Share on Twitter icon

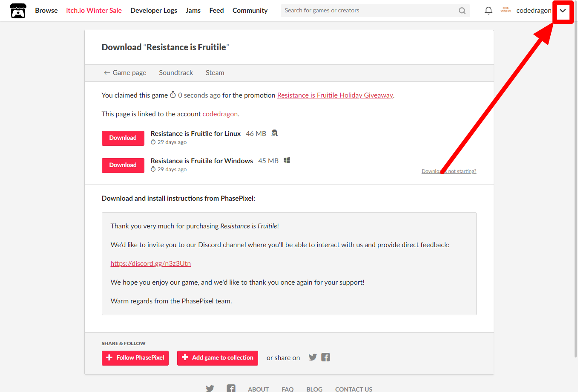(x=313, y=357)
